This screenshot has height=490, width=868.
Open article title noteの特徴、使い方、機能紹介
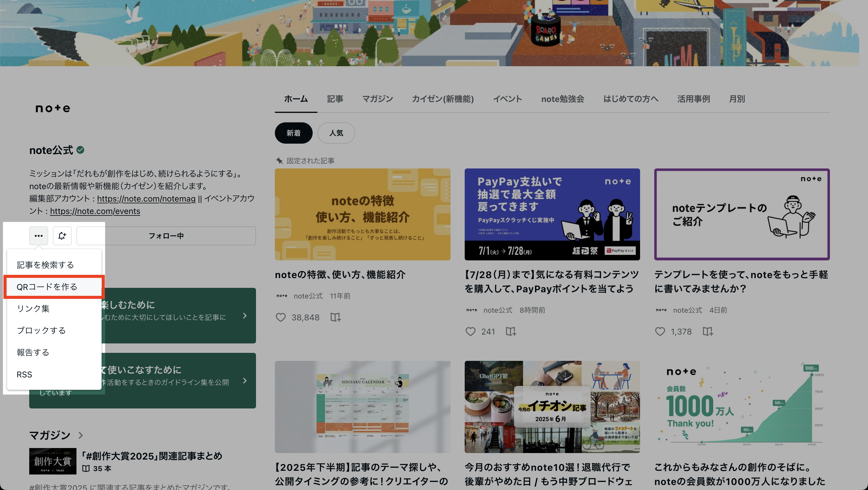coord(340,275)
